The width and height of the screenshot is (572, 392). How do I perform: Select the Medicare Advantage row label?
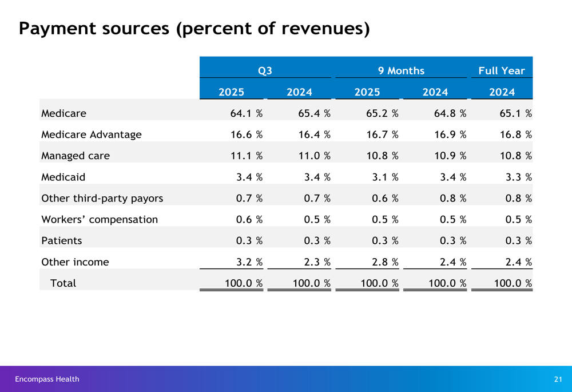[92, 134]
